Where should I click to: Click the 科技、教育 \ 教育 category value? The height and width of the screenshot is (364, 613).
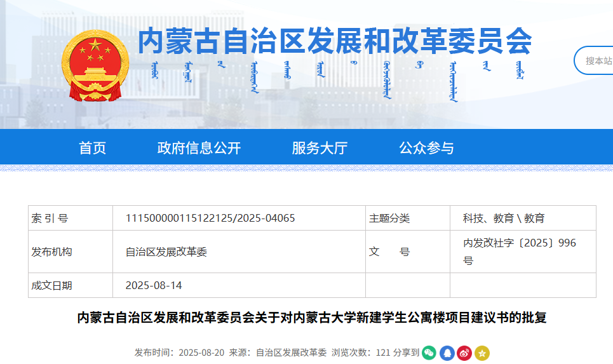pos(504,218)
